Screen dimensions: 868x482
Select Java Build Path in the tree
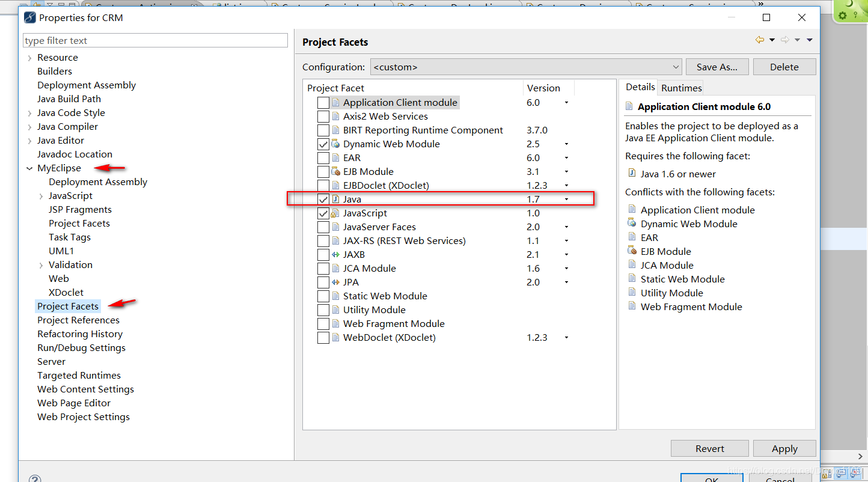69,99
